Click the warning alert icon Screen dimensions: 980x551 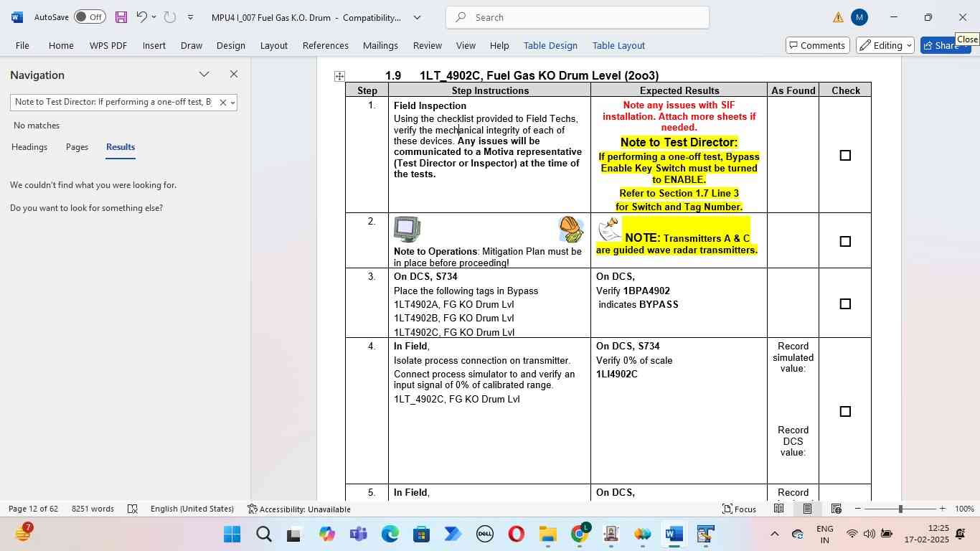[838, 17]
